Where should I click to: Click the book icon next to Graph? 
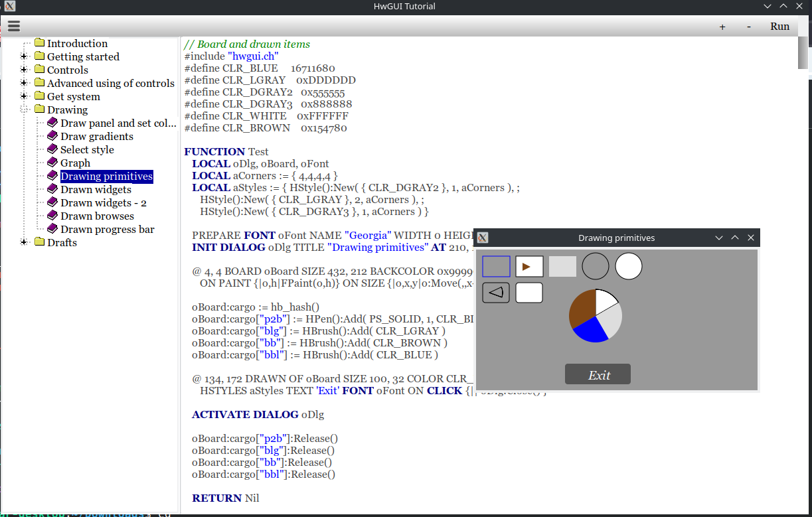pos(52,163)
